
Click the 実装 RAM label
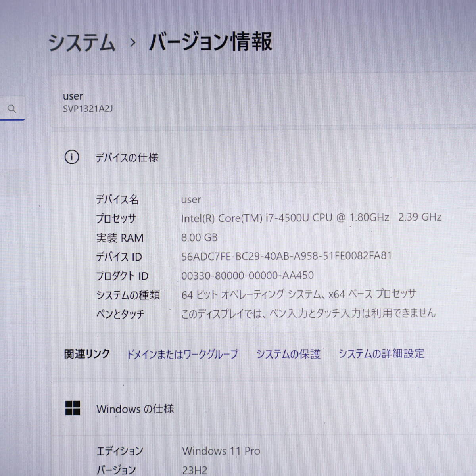pyautogui.click(x=120, y=238)
